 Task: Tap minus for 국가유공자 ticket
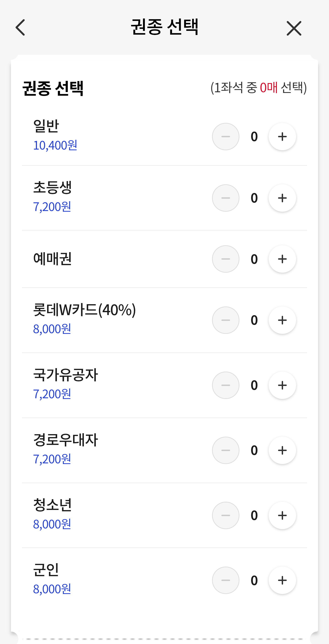click(x=226, y=385)
